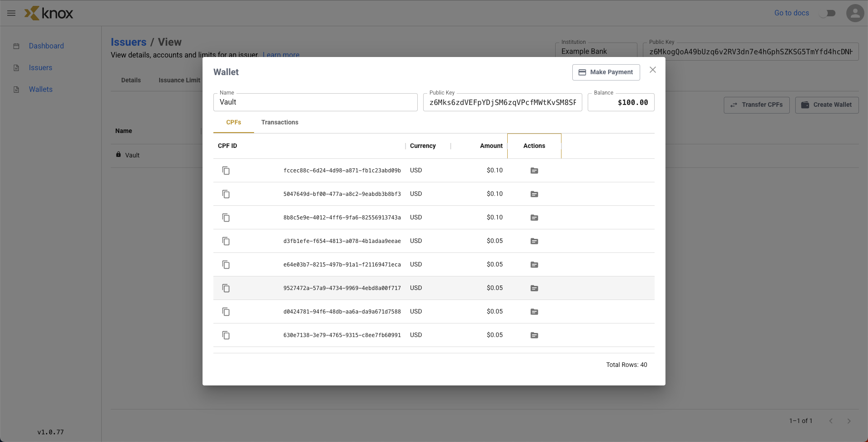Screen dimensions: 868x442
Task: Click the Balance field
Action: pyautogui.click(x=621, y=102)
